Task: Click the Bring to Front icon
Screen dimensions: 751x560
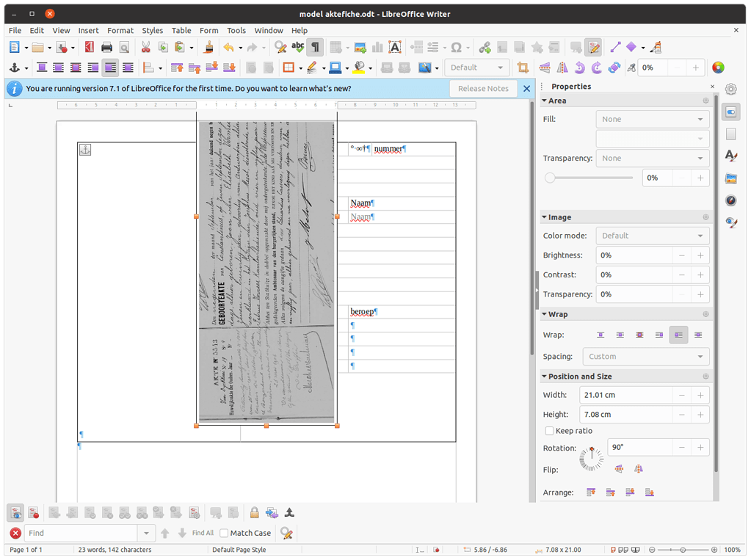Action: (x=177, y=68)
